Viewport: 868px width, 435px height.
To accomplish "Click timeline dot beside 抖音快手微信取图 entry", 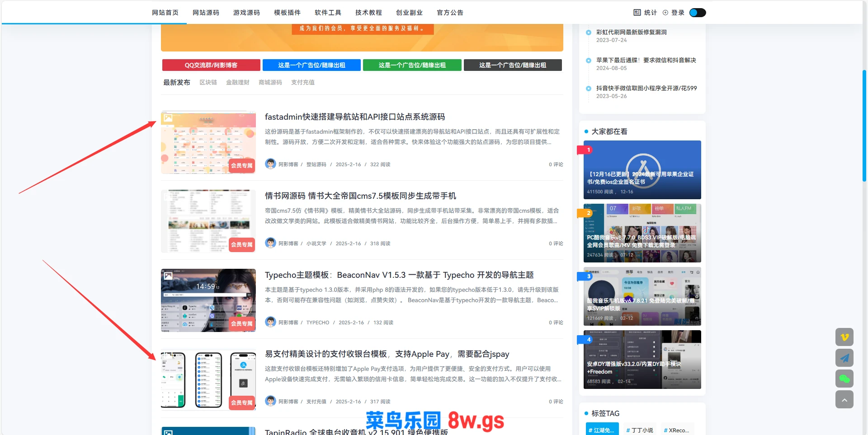I will (588, 89).
